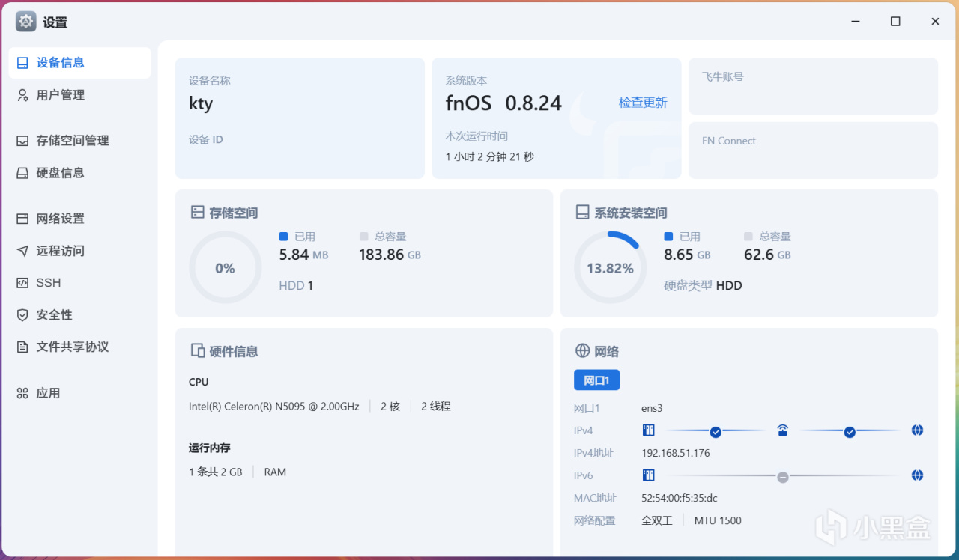Open 网络设置 section
Image resolution: width=959 pixels, height=560 pixels.
(79, 219)
